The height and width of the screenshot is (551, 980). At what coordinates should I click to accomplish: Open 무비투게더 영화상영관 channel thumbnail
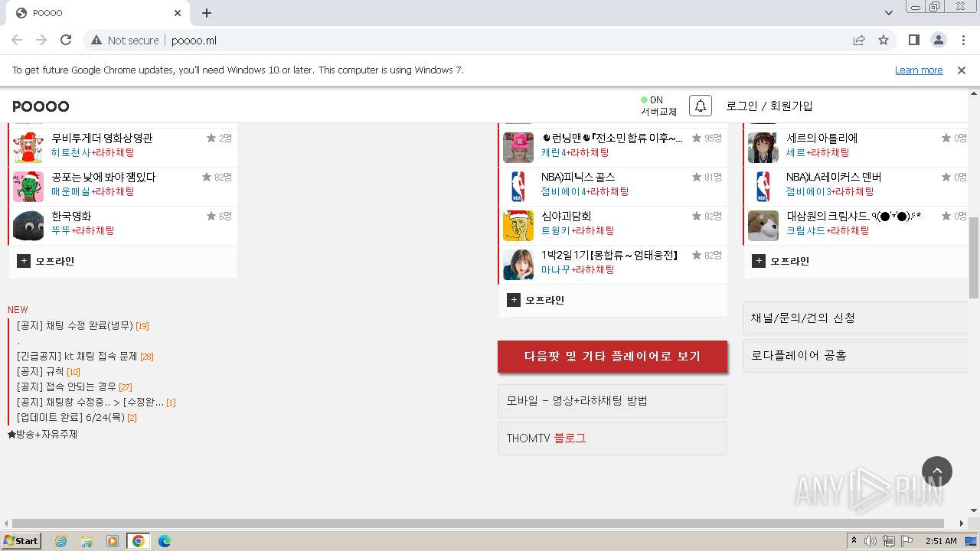(x=28, y=148)
